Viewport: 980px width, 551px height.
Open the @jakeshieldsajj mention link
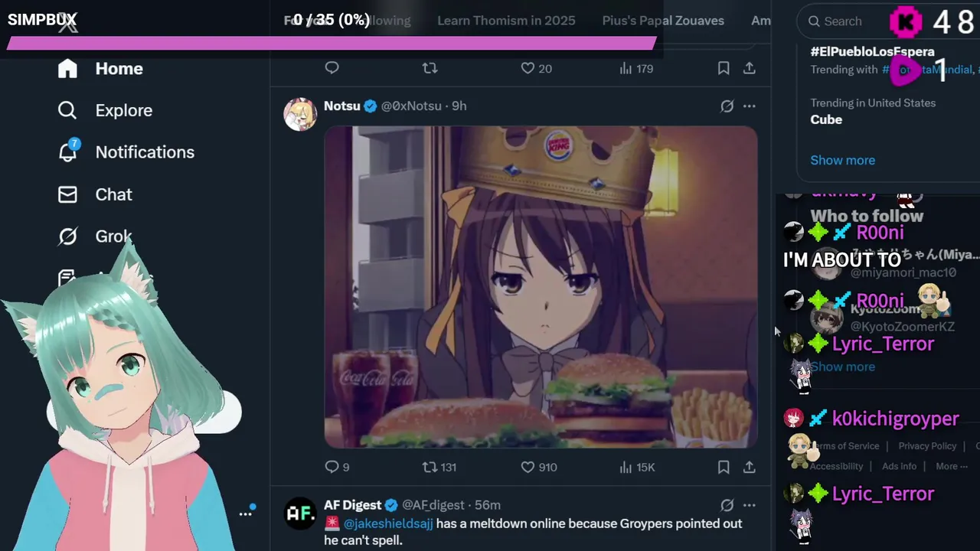tap(388, 523)
